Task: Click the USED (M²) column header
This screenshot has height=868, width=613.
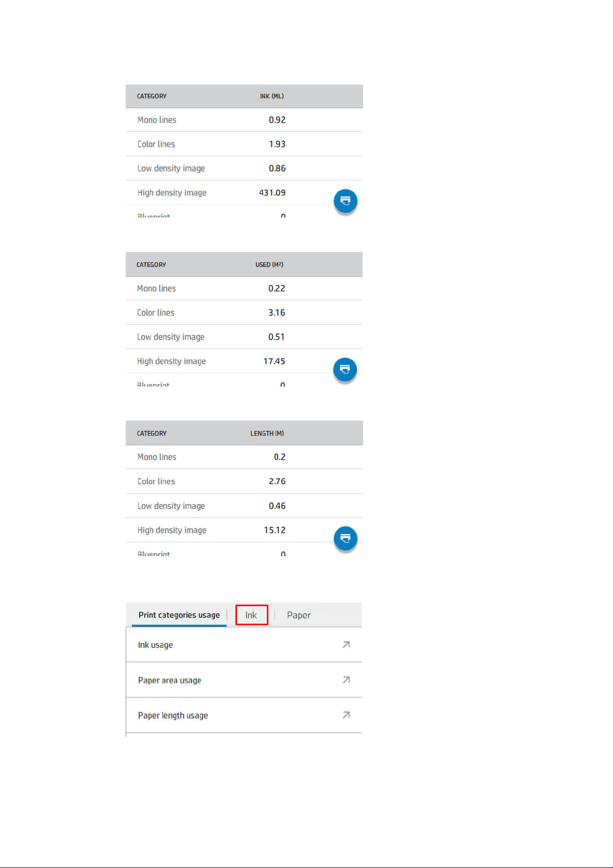Action: pos(269,264)
